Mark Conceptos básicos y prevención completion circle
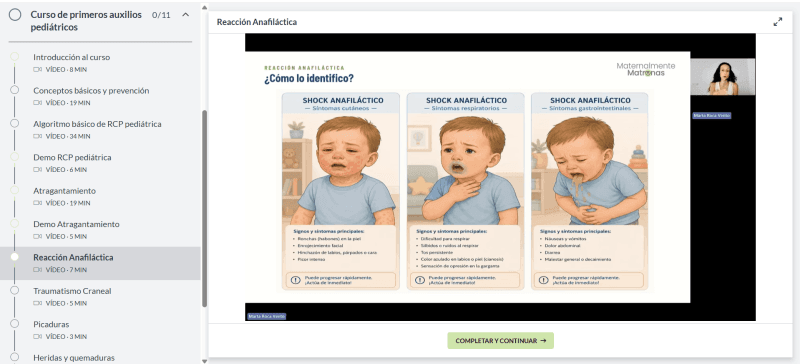 coord(14,90)
